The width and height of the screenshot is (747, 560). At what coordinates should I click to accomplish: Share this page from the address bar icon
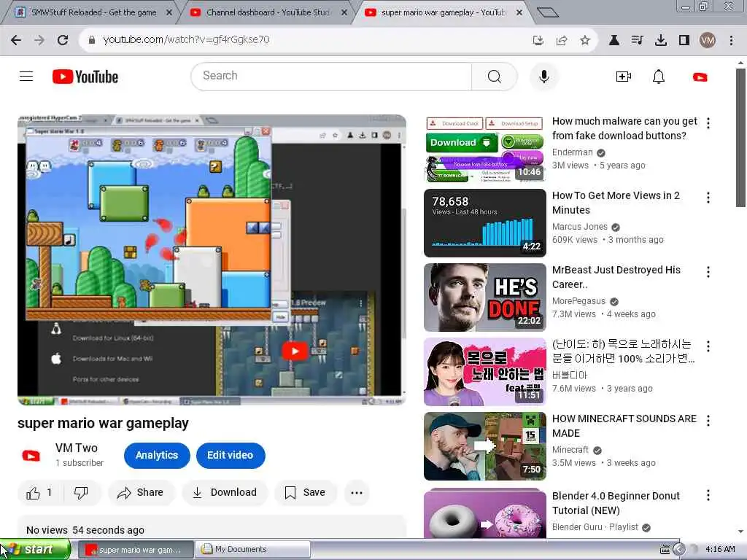562,41
